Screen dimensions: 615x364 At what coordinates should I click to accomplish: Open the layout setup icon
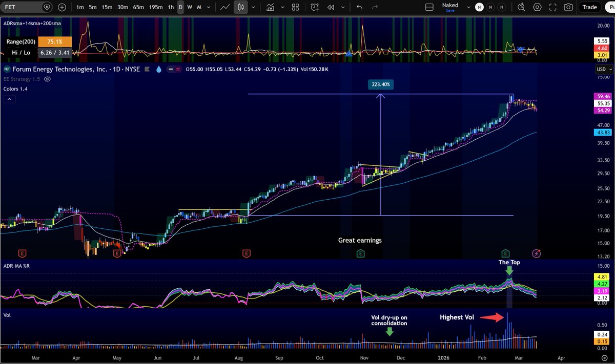(x=429, y=7)
